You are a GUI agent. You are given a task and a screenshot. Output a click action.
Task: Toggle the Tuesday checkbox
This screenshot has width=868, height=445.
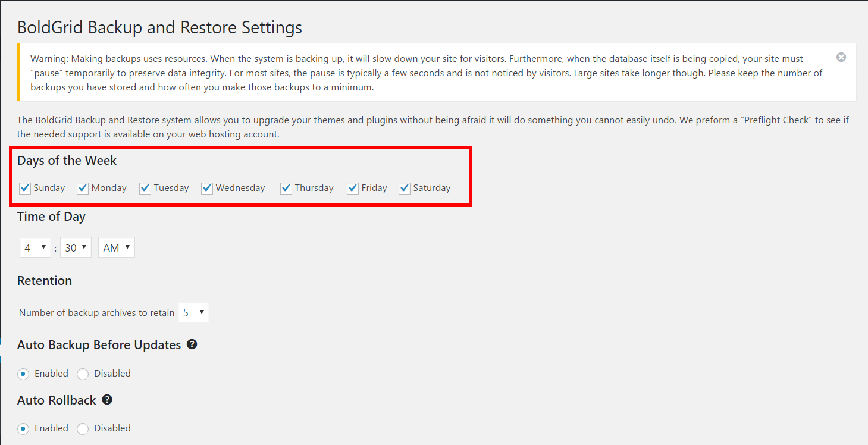[145, 188]
